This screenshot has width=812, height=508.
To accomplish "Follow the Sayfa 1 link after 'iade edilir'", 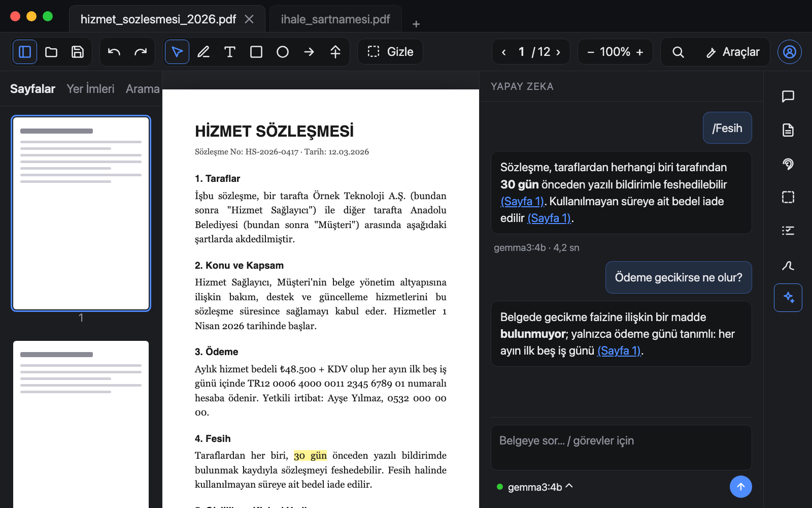I will click(550, 218).
